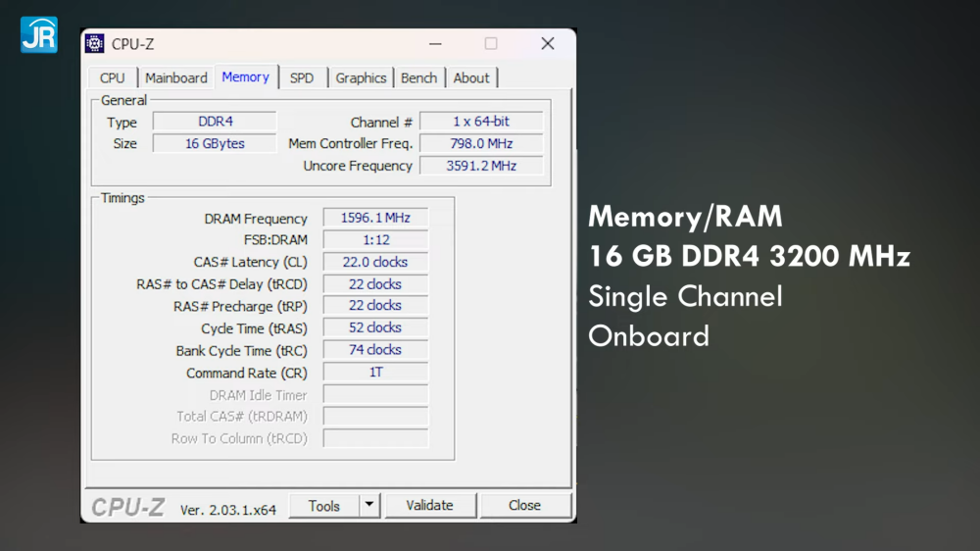Select the Memory tab
The width and height of the screenshot is (980, 551).
[246, 76]
